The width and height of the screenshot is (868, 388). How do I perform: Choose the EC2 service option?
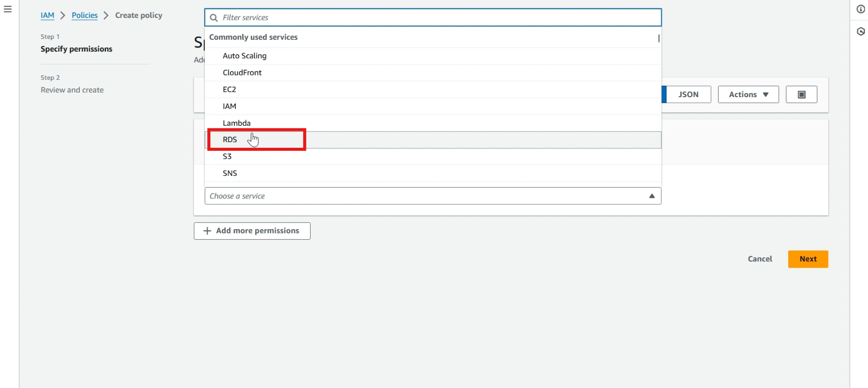[x=229, y=89]
